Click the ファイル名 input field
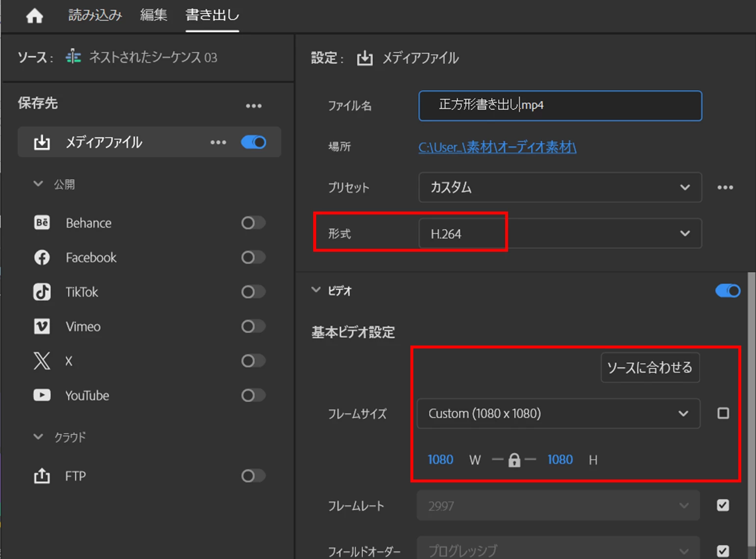 point(560,106)
